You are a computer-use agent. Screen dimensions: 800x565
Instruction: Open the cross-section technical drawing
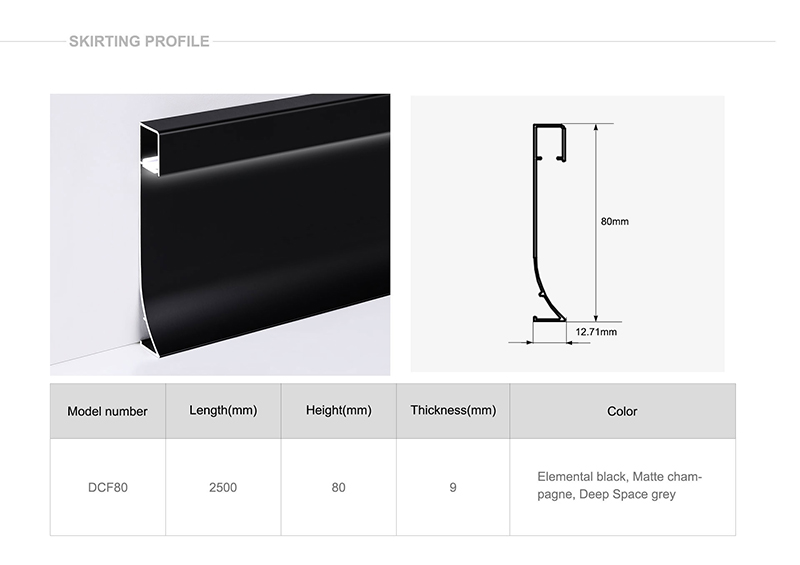click(567, 235)
